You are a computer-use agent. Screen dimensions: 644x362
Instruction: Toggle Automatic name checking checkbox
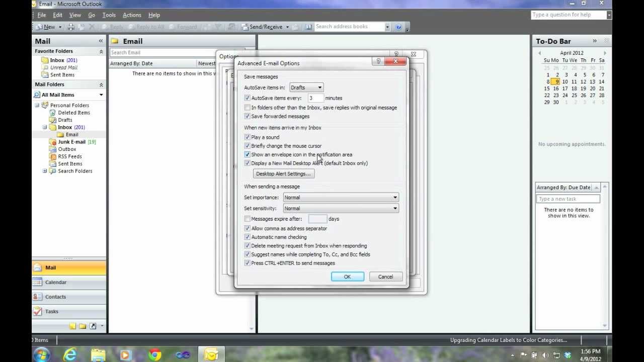(247, 237)
